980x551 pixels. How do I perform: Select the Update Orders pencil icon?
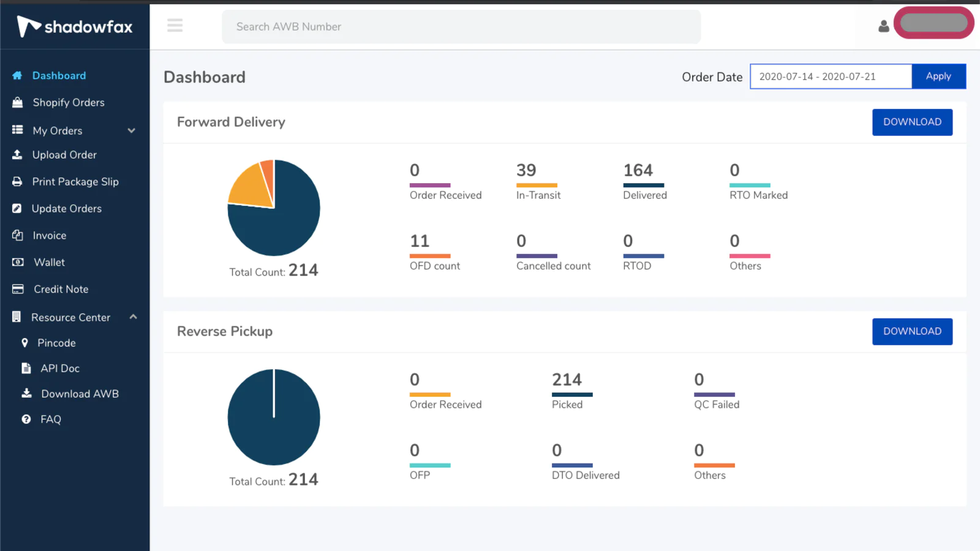pyautogui.click(x=17, y=208)
